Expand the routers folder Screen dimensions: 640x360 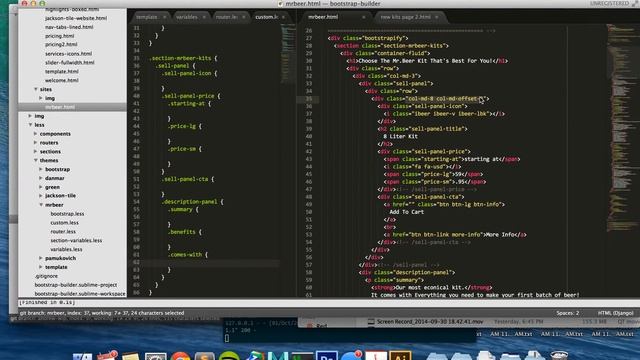(x=36, y=142)
